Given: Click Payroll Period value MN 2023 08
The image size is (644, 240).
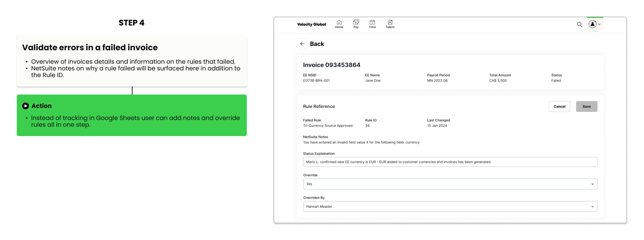Looking at the screenshot, I should click(437, 80).
